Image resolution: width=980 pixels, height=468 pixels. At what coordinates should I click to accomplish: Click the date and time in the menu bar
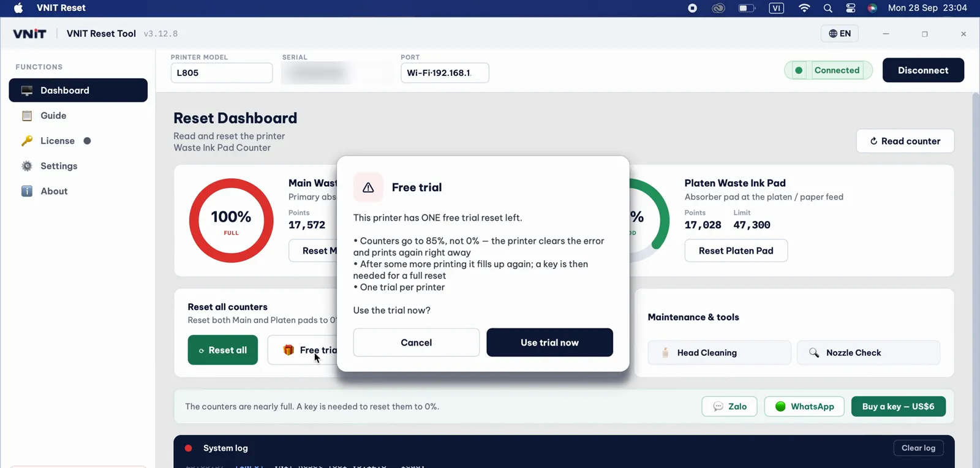tap(927, 8)
